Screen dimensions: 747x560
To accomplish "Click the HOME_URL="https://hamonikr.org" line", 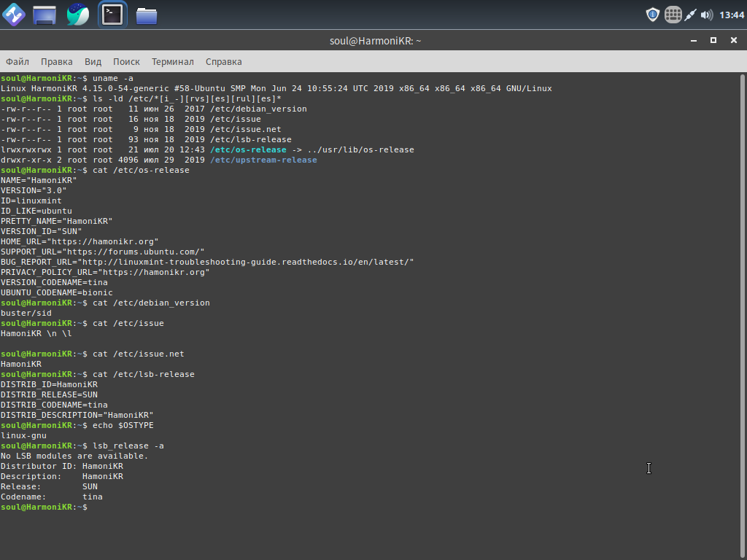I will [x=80, y=242].
